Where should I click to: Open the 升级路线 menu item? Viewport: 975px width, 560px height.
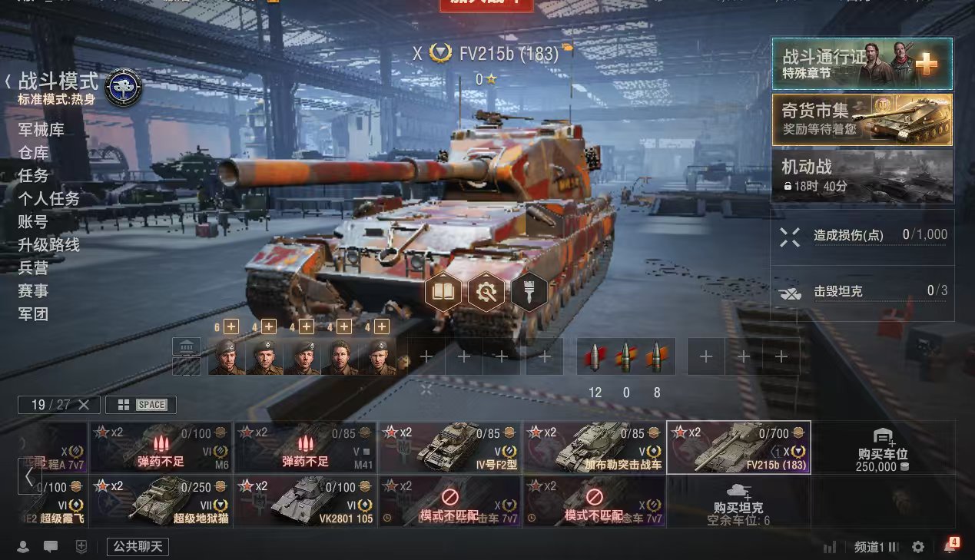coord(49,245)
